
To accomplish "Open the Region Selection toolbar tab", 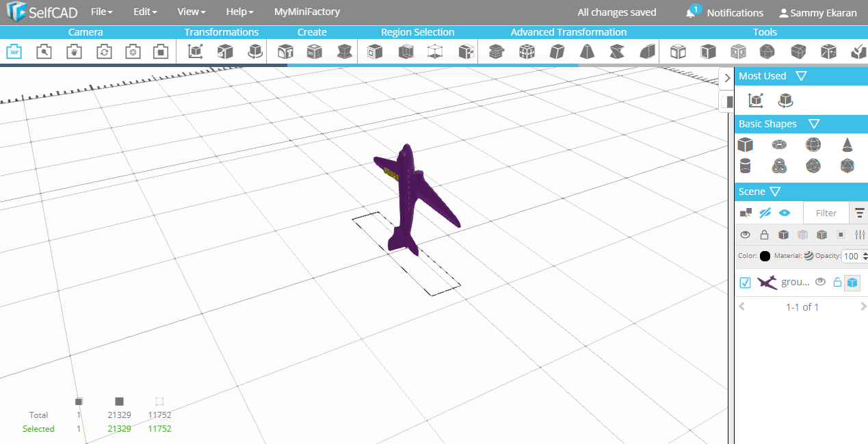I will pyautogui.click(x=418, y=32).
